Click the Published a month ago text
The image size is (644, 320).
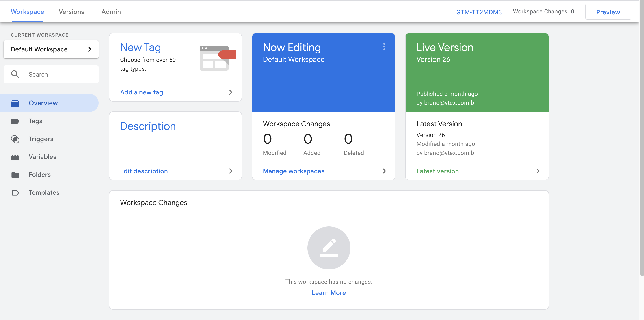pyautogui.click(x=447, y=94)
